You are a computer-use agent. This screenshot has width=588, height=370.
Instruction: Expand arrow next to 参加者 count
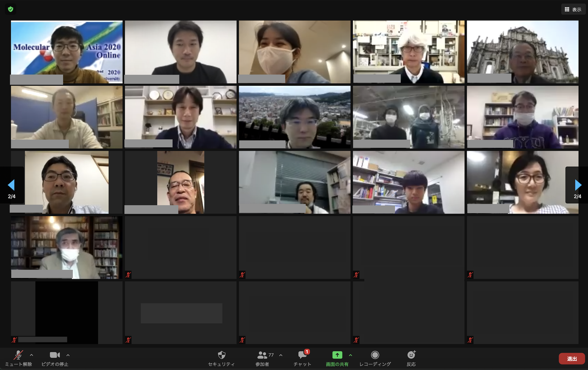[281, 355]
